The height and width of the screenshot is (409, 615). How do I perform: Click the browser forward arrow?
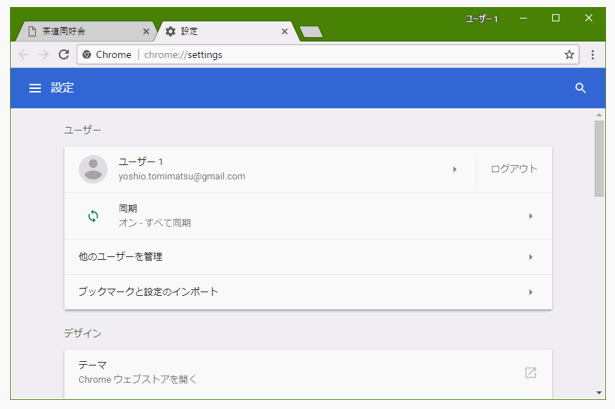44,54
